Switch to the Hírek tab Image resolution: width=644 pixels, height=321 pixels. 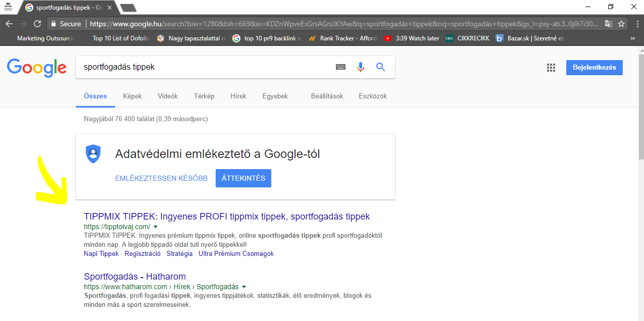[238, 96]
